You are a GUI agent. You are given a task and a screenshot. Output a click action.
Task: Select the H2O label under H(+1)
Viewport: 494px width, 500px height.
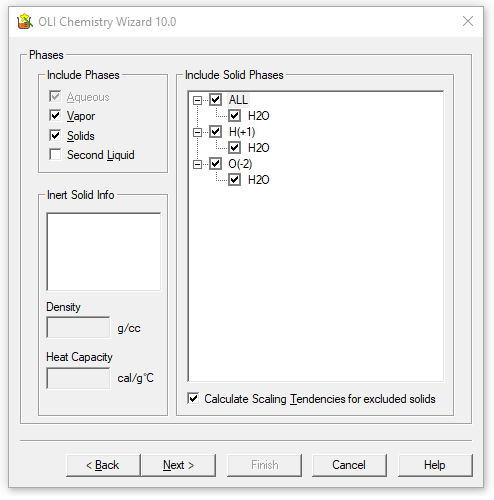tap(258, 148)
